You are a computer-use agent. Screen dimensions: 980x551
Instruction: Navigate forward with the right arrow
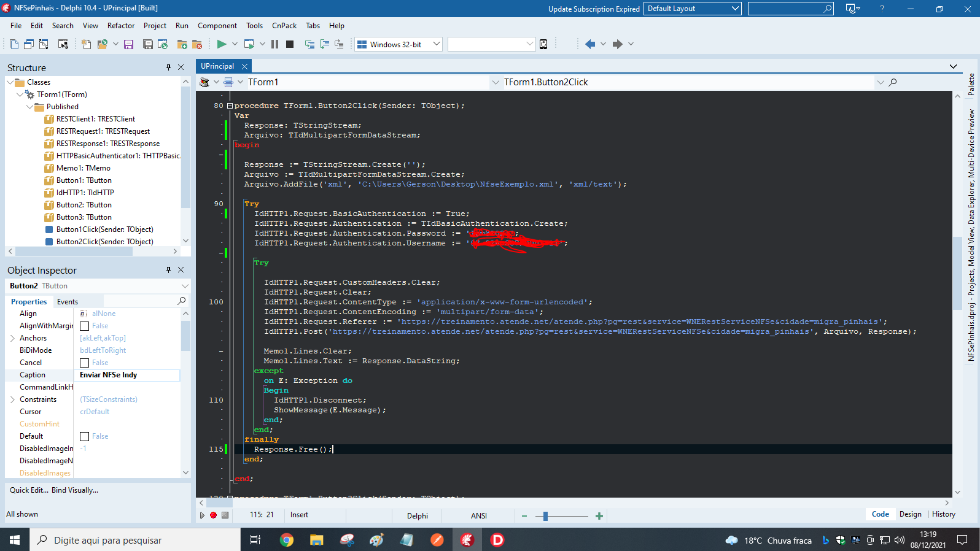coord(618,44)
